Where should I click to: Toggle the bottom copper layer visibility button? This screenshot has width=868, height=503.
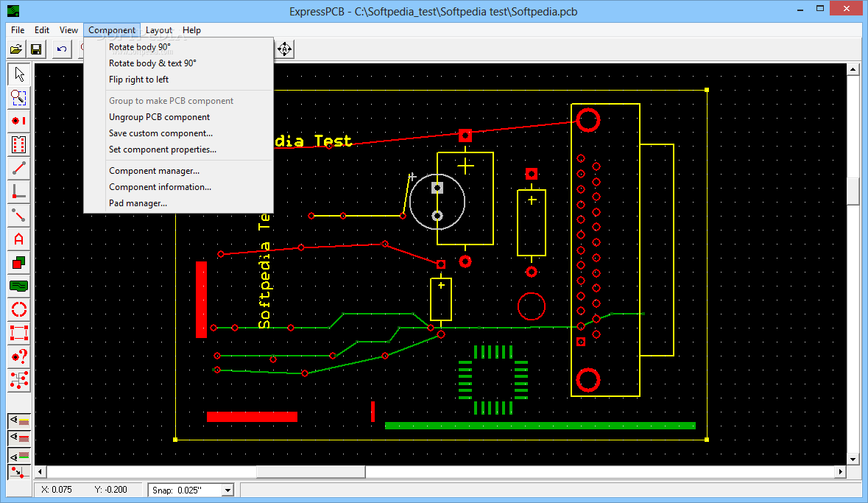pyautogui.click(x=19, y=456)
